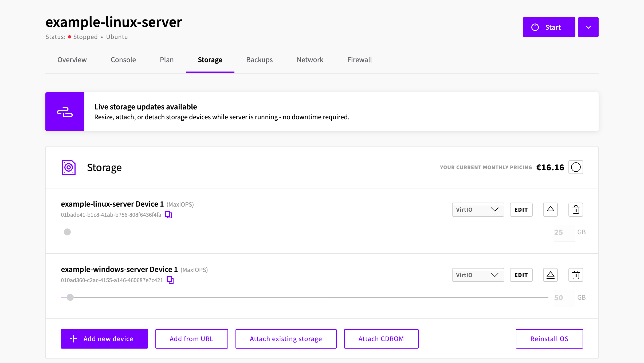Delete example-windows-server Device 1 with trash icon
This screenshot has width=644, height=363.
(x=576, y=275)
